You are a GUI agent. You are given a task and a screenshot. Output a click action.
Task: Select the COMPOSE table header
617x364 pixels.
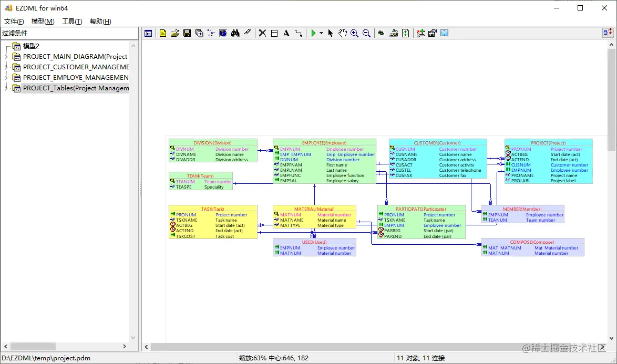click(x=532, y=242)
